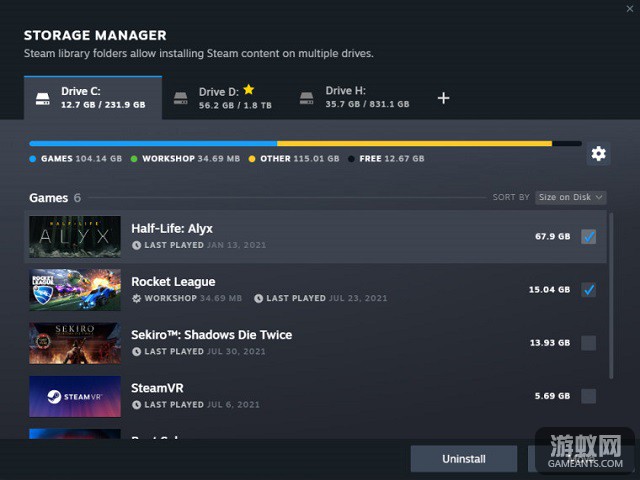The height and width of the screenshot is (480, 640).
Task: Select the SteamVR thumbnail
Action: click(x=75, y=396)
